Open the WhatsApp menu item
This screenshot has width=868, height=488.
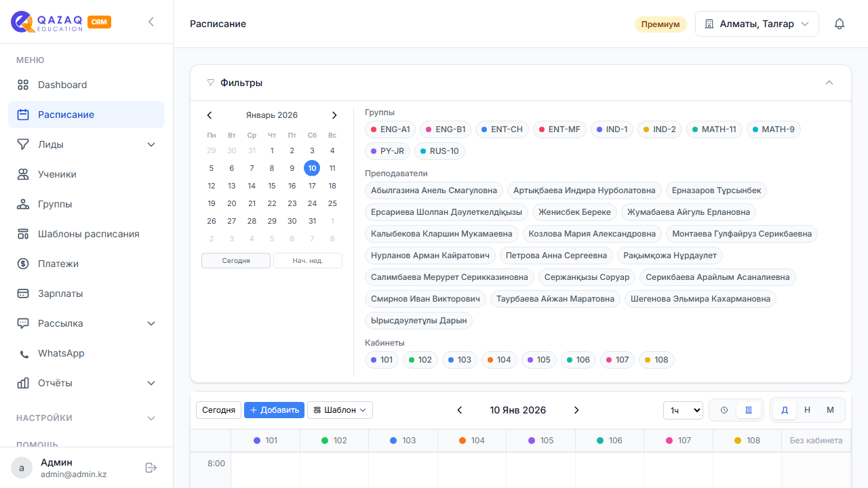[86, 353]
